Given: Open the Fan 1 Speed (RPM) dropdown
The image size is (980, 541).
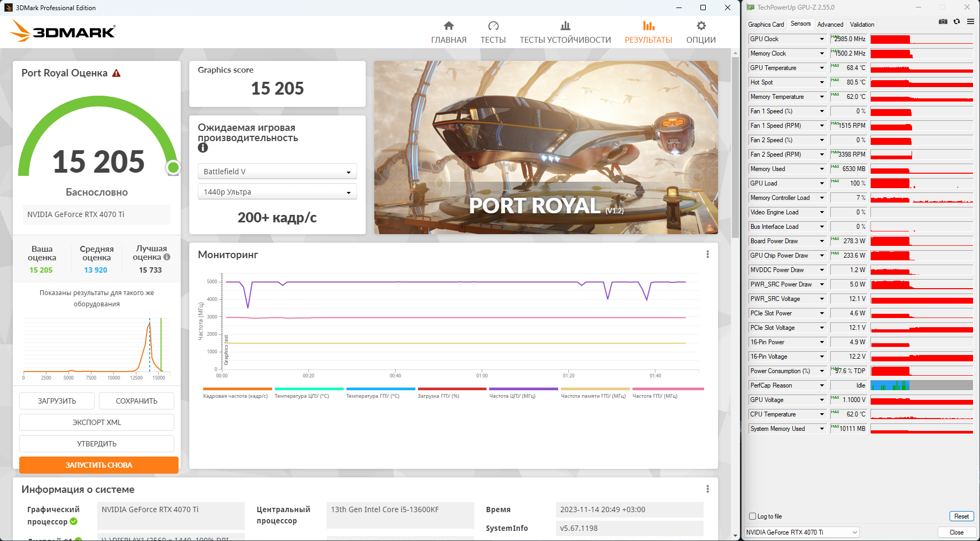Looking at the screenshot, I should point(822,126).
